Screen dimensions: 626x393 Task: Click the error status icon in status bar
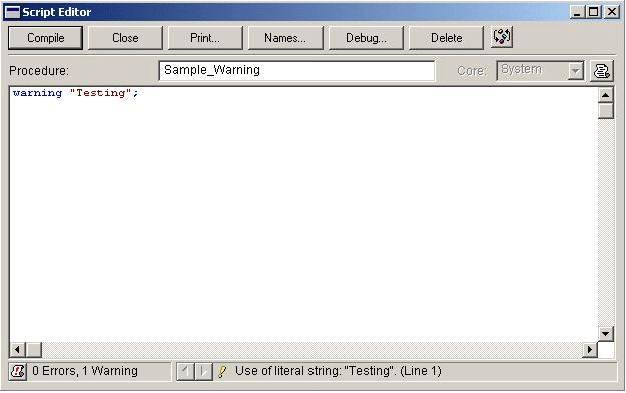click(18, 371)
